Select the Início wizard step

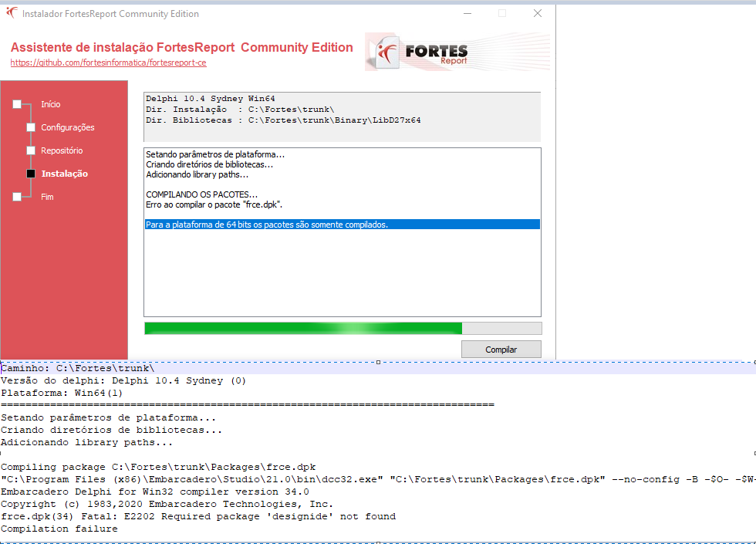51,104
